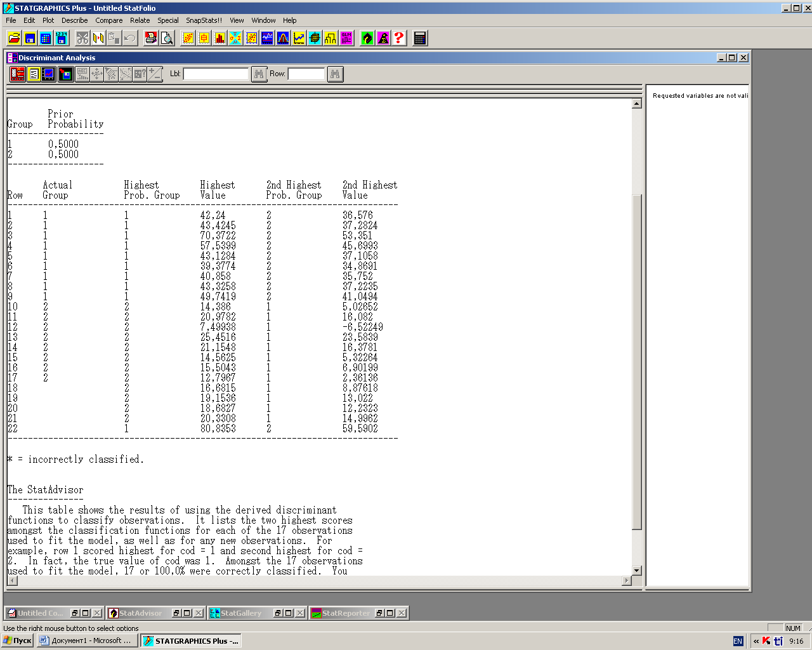Restore the minimized StatReporter window

(379, 613)
